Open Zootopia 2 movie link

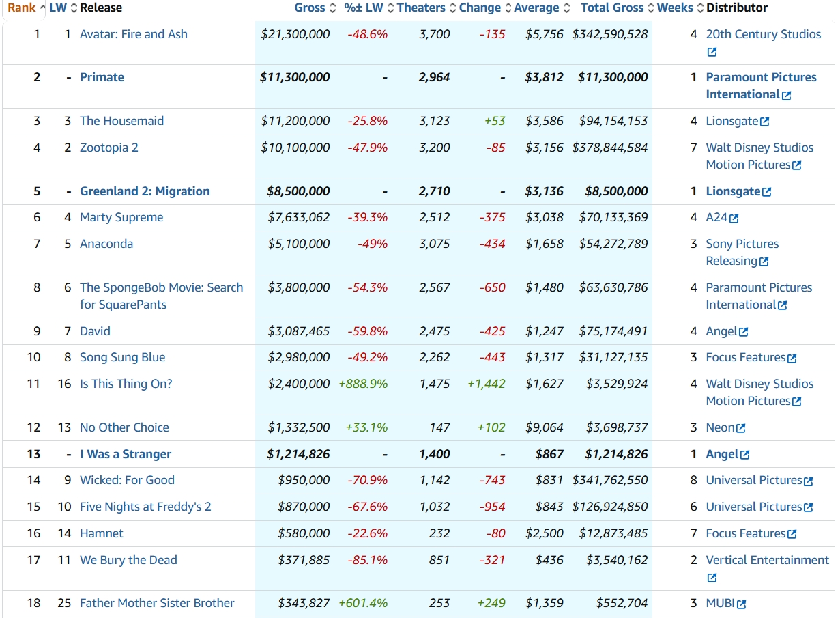click(x=109, y=148)
